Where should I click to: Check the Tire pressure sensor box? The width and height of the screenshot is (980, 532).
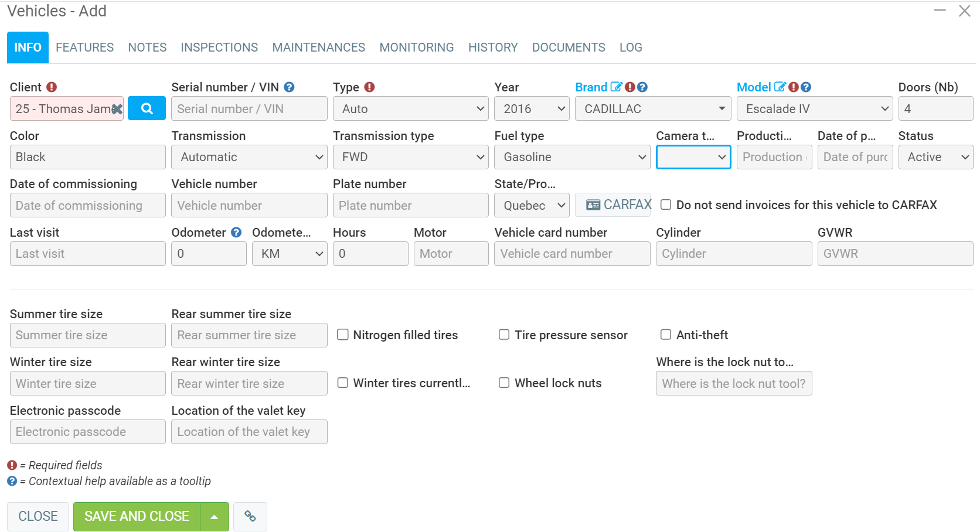[x=504, y=335]
